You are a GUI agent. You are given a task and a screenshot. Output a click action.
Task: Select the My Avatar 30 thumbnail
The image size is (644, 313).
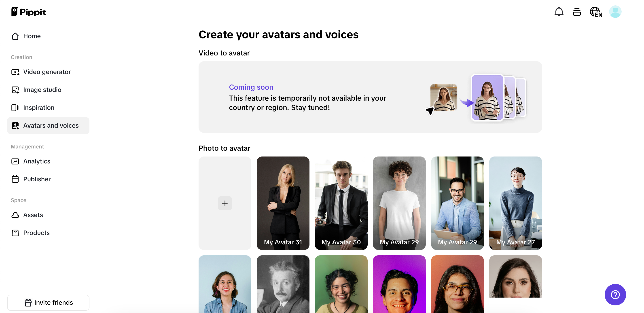[x=341, y=203]
